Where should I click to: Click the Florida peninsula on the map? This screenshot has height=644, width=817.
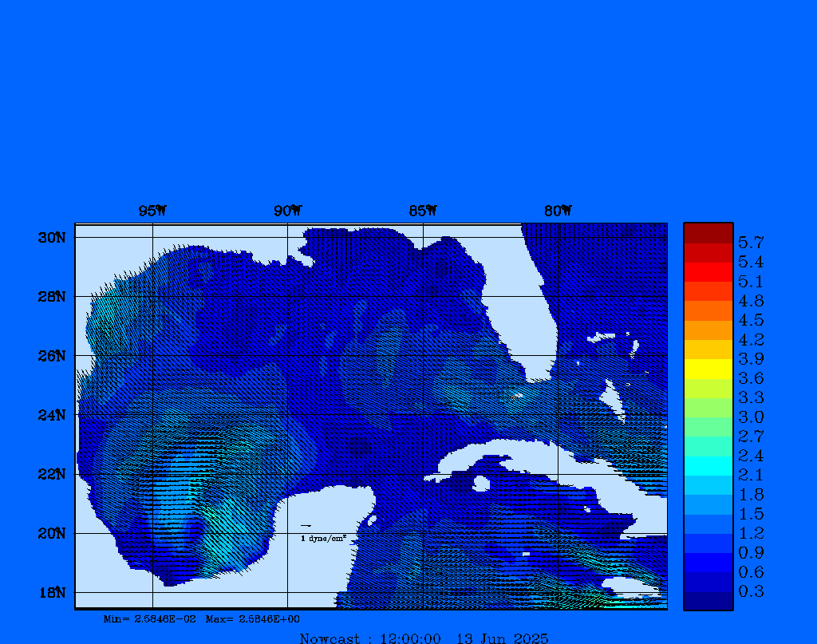coord(543,319)
